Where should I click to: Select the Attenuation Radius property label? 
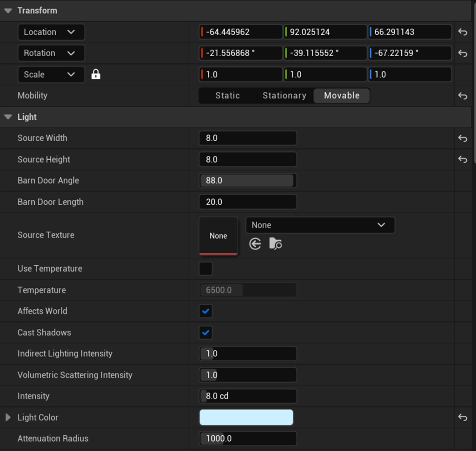(53, 438)
